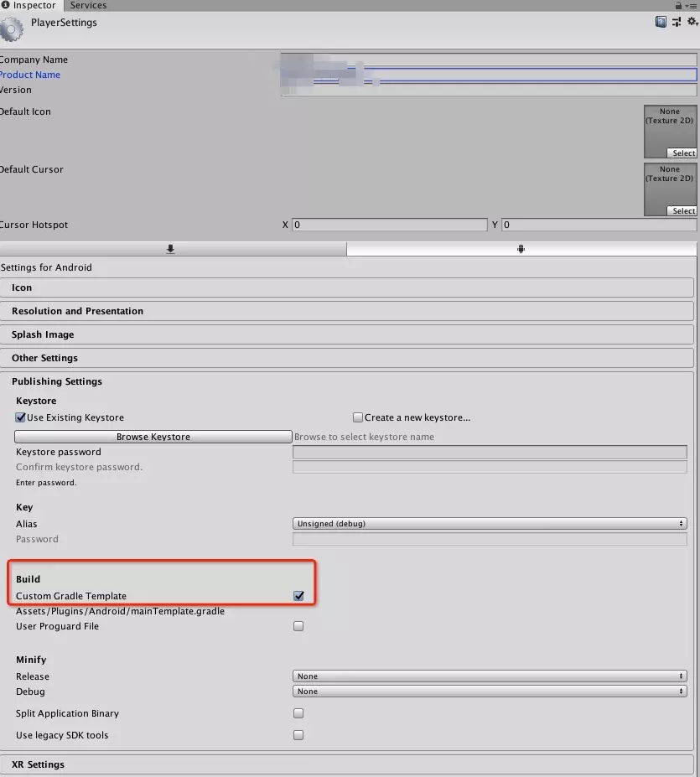700x777 pixels.
Task: Enable User Proguard File checkbox
Action: [x=298, y=626]
